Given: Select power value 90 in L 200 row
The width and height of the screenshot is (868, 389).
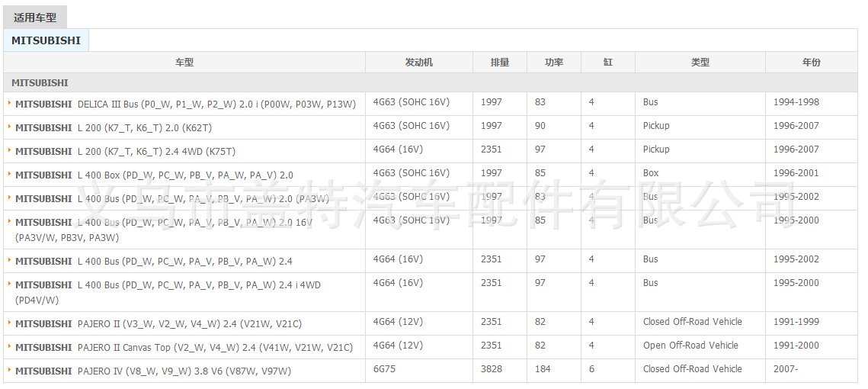Looking at the screenshot, I should tap(540, 126).
